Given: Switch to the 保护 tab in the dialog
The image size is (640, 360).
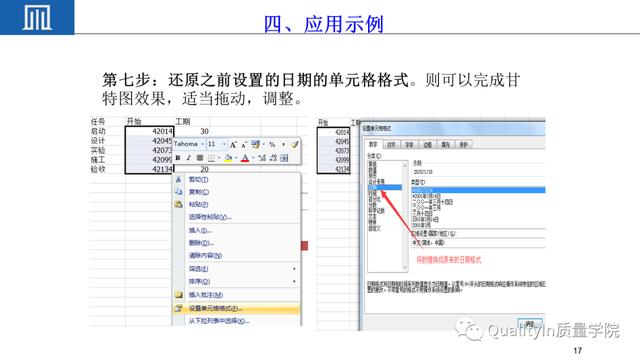Looking at the screenshot, I should pos(464,144).
